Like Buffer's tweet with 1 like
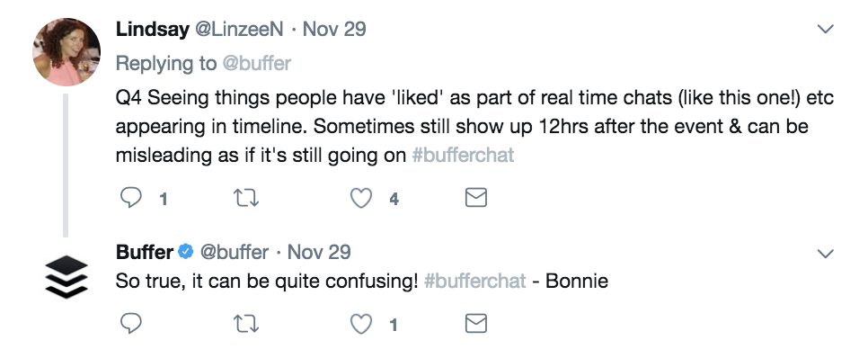Viewport: 868px width, 349px height. pyautogui.click(x=361, y=324)
